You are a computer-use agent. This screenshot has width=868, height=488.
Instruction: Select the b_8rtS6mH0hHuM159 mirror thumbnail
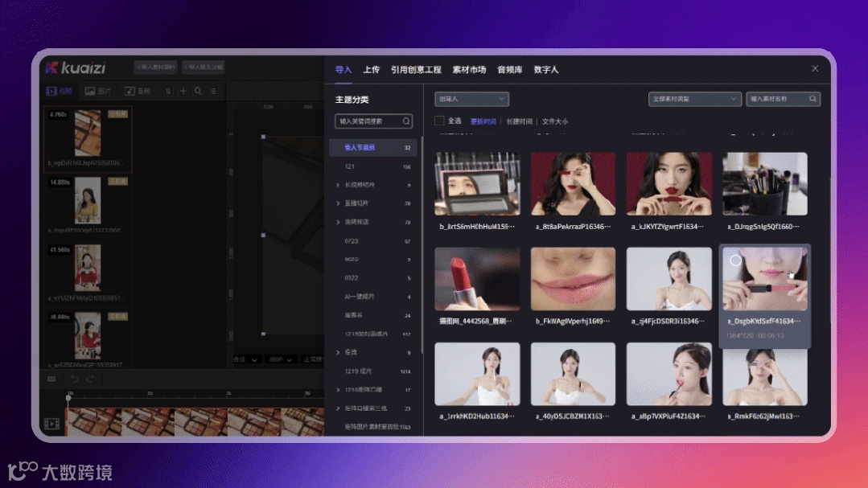[477, 183]
